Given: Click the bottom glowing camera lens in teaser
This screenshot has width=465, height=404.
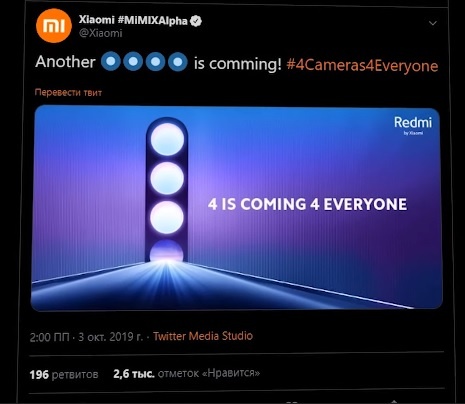Looking at the screenshot, I should (166, 252).
